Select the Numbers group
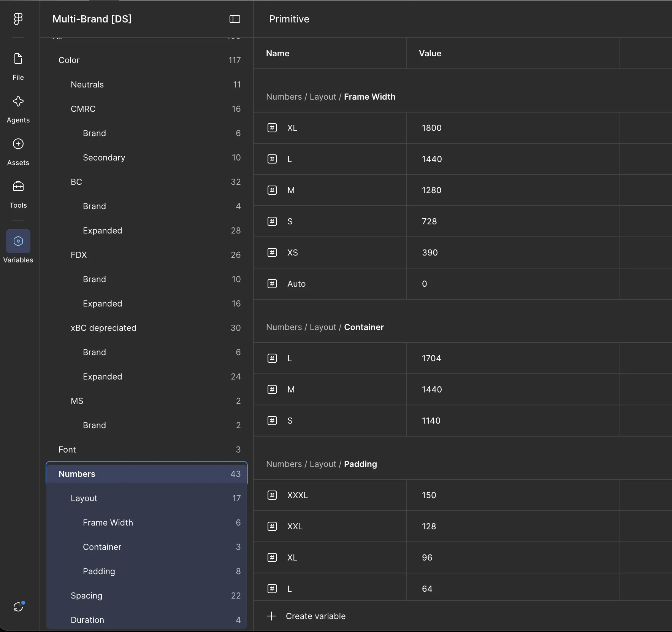Screen dimensions: 672x632 [x=147, y=474]
